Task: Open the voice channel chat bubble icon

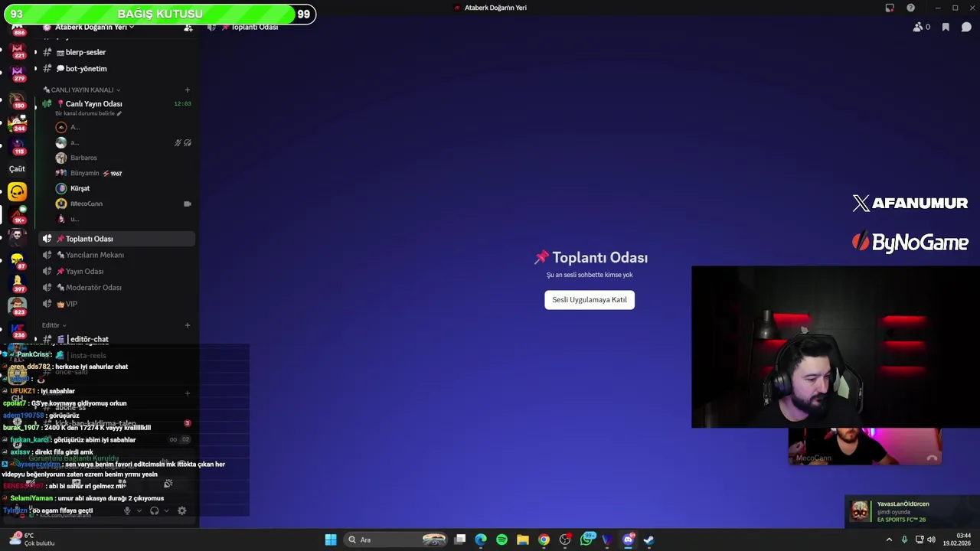Action: click(x=966, y=27)
